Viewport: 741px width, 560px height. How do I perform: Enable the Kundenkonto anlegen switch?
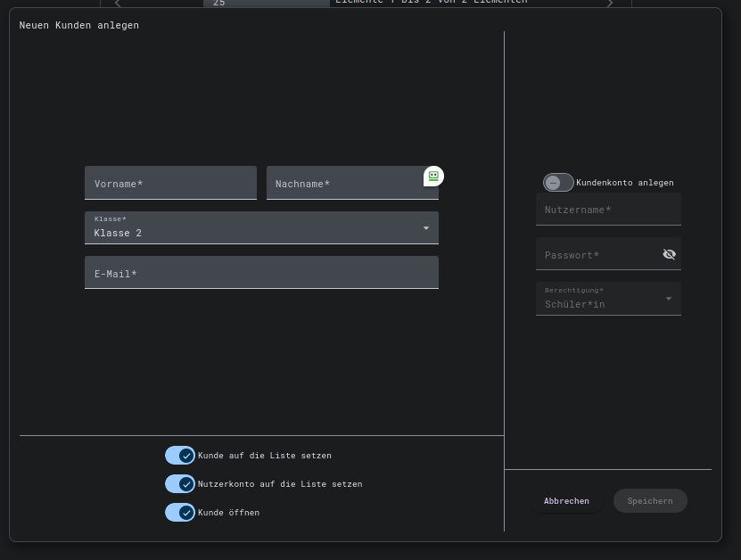coord(558,182)
